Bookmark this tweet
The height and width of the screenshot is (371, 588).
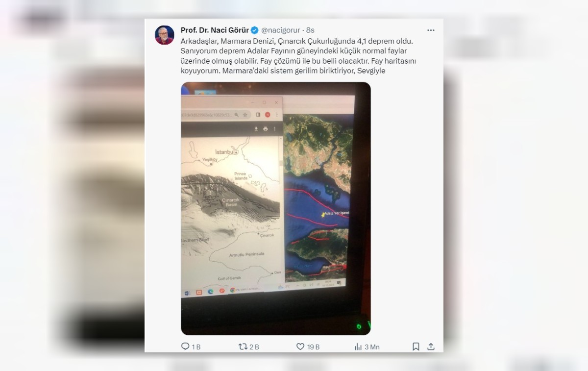coord(416,346)
